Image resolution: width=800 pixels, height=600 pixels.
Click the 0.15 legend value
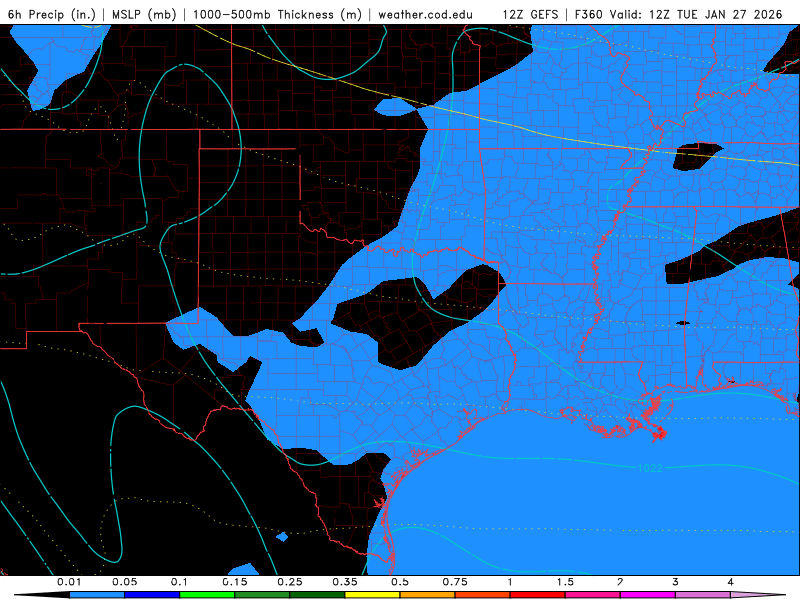pos(235,582)
